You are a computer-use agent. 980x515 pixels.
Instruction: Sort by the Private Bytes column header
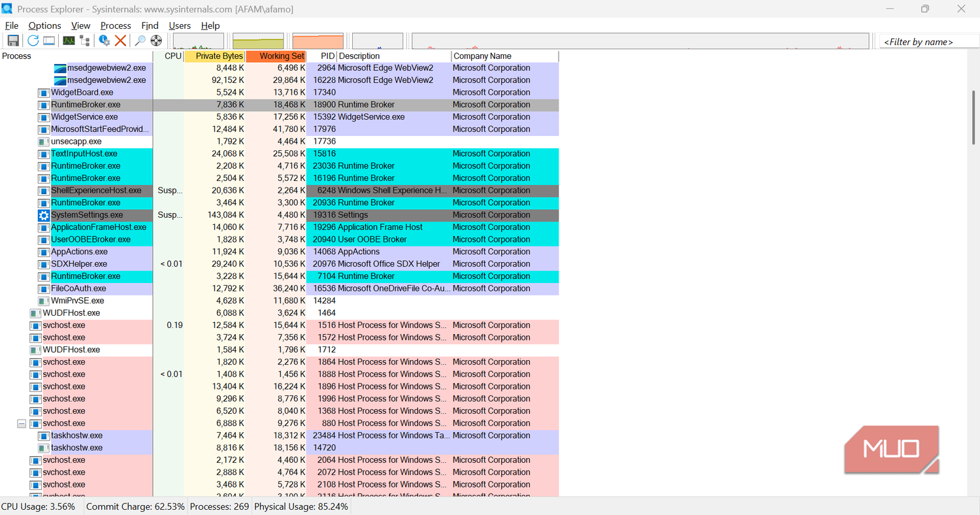point(215,56)
